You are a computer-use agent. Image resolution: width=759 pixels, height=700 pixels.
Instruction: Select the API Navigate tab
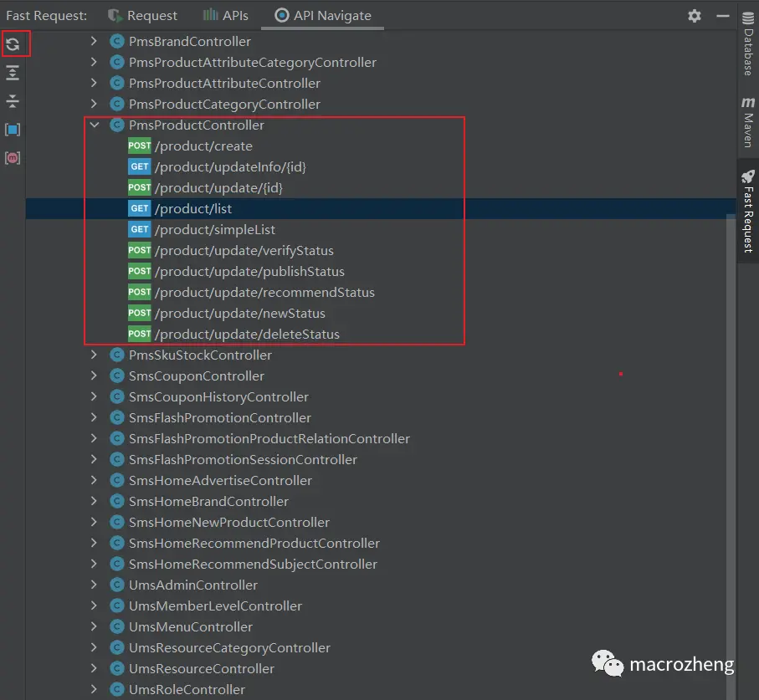click(x=319, y=15)
